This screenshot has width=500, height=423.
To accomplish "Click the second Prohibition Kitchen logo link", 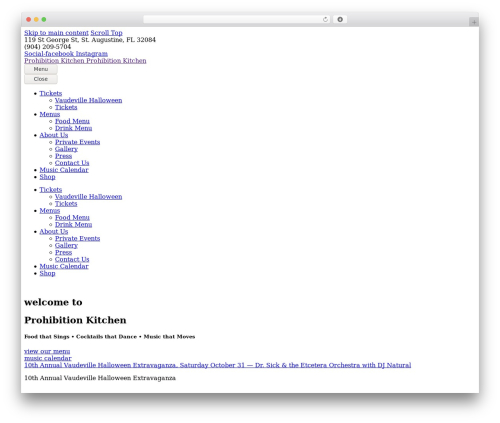I will click(x=116, y=61).
